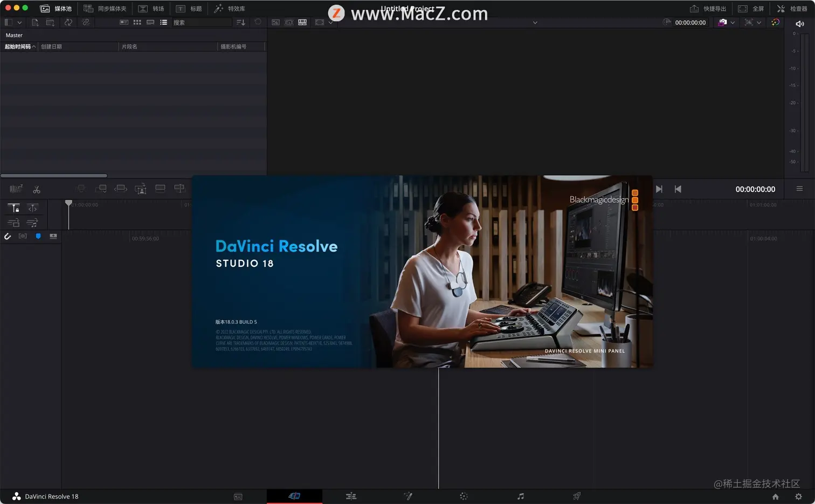Select timeline viewer mode icon

click(x=302, y=22)
